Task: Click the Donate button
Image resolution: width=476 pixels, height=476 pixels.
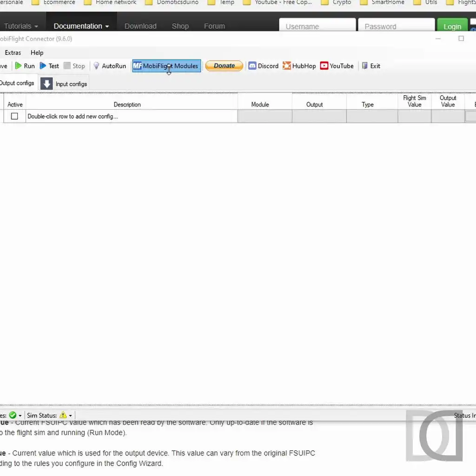Action: [x=224, y=66]
